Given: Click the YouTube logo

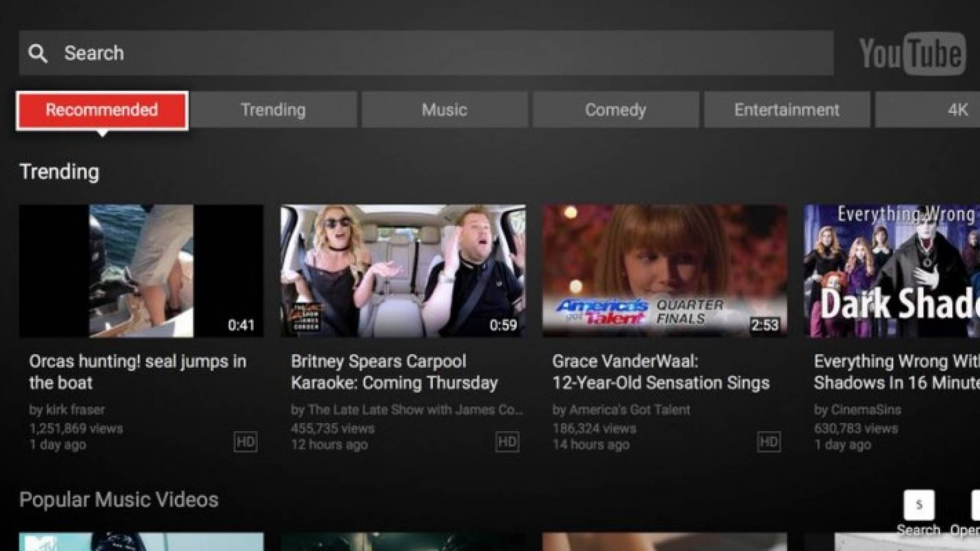Looking at the screenshot, I should (x=912, y=54).
